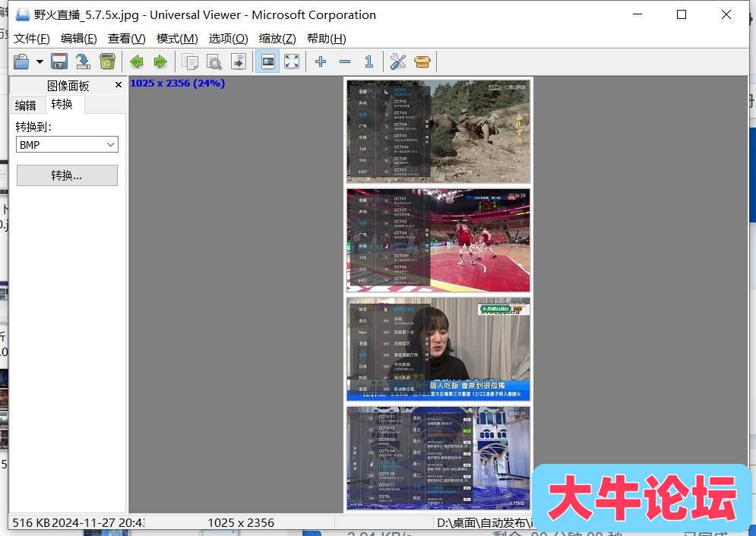Maximize the Universal Viewer window
Viewport: 756px width, 536px height.
(x=682, y=14)
